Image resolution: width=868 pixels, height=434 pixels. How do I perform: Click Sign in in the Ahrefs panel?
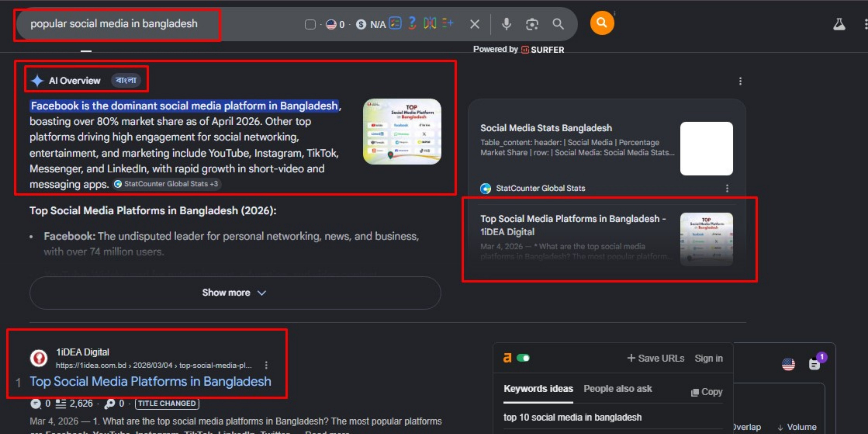[709, 358]
